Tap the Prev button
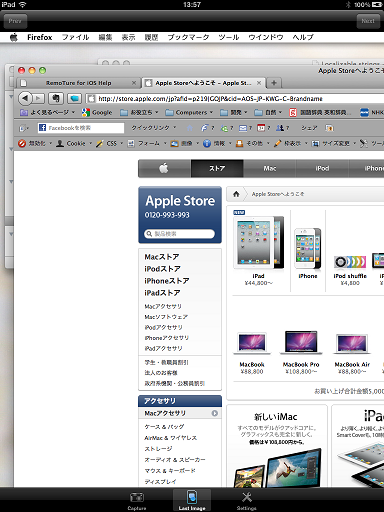The height and width of the screenshot is (512, 384). point(15,21)
